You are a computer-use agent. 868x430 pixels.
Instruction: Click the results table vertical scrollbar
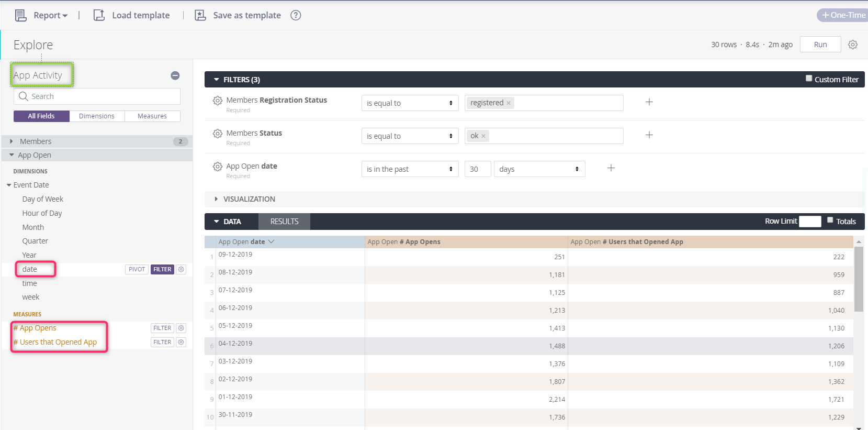click(x=859, y=279)
